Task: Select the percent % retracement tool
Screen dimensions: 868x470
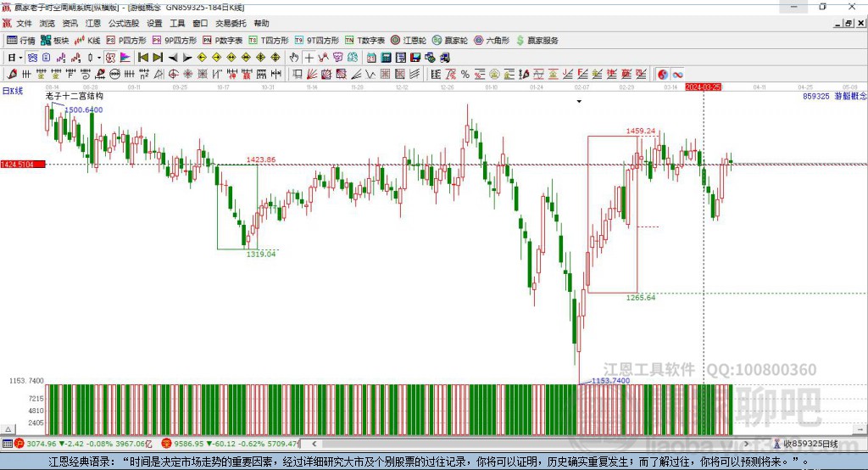Action: (465, 75)
